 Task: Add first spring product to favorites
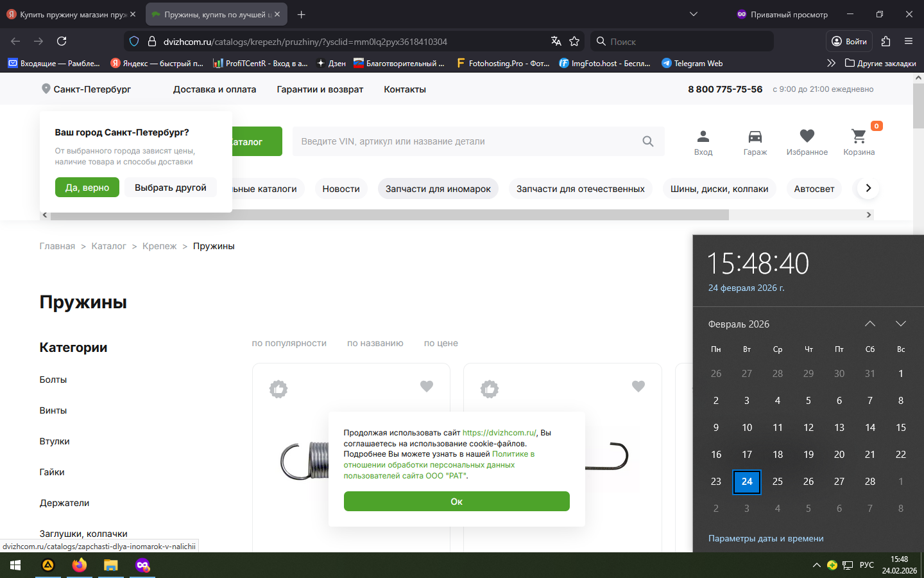coord(427,386)
